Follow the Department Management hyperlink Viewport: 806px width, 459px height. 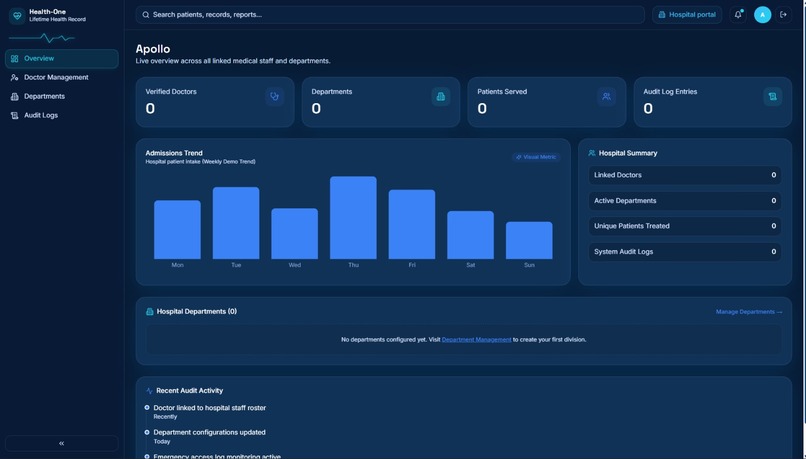coord(477,340)
